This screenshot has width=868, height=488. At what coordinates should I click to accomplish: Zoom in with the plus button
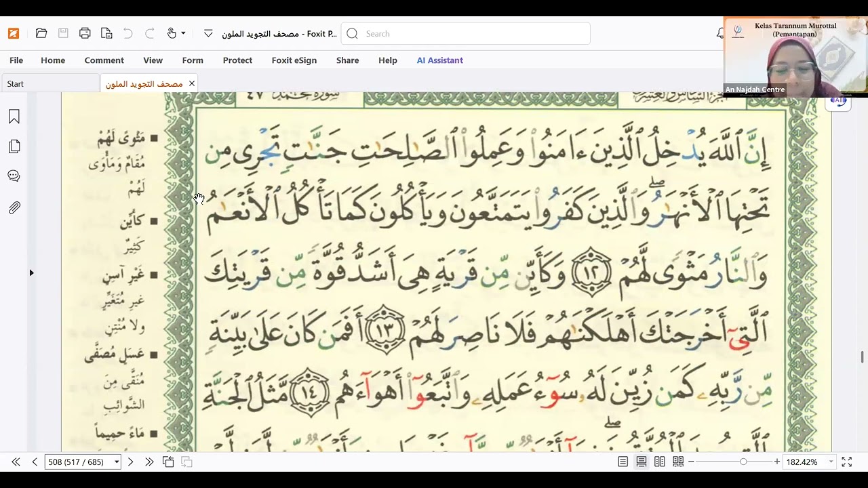pyautogui.click(x=777, y=462)
